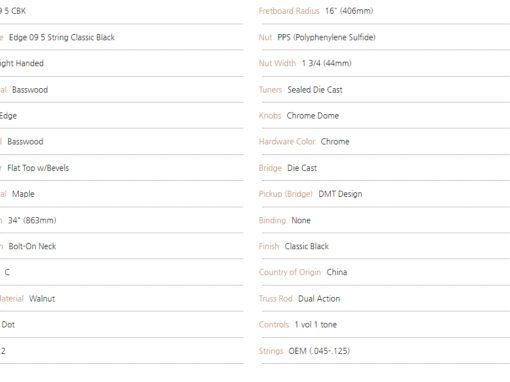Select the PPS (Polyphenylene Sulfide) nut value
Image resolution: width=510 pixels, height=382 pixels.
(x=326, y=37)
